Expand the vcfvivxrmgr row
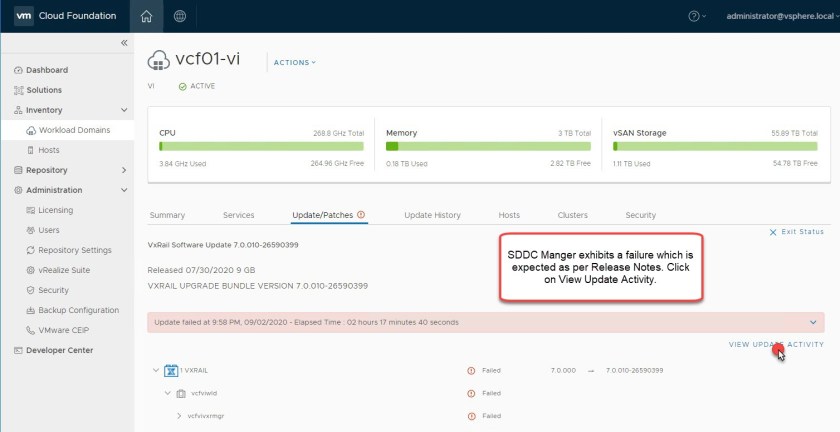Image resolution: width=840 pixels, height=432 pixels. pyautogui.click(x=179, y=416)
